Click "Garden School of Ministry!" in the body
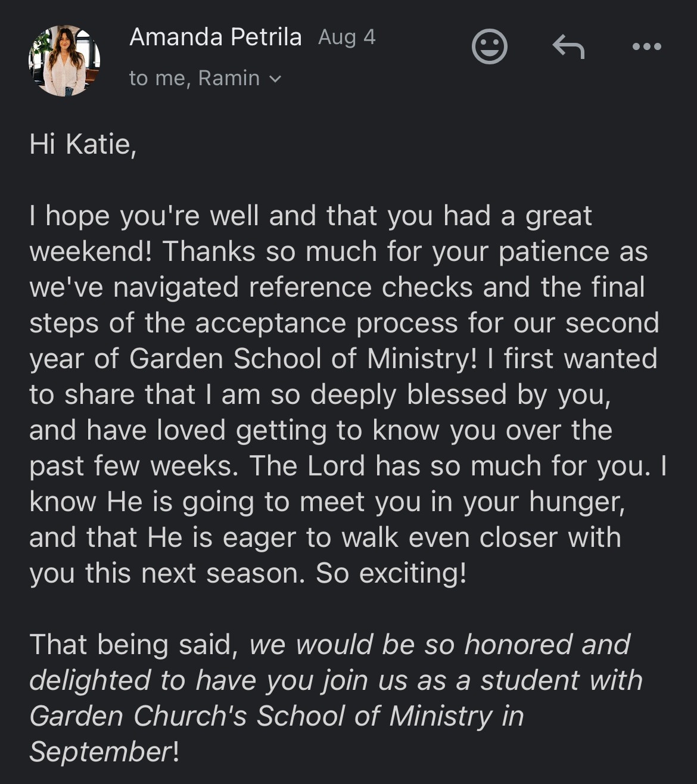This screenshot has height=784, width=697. coord(303,359)
